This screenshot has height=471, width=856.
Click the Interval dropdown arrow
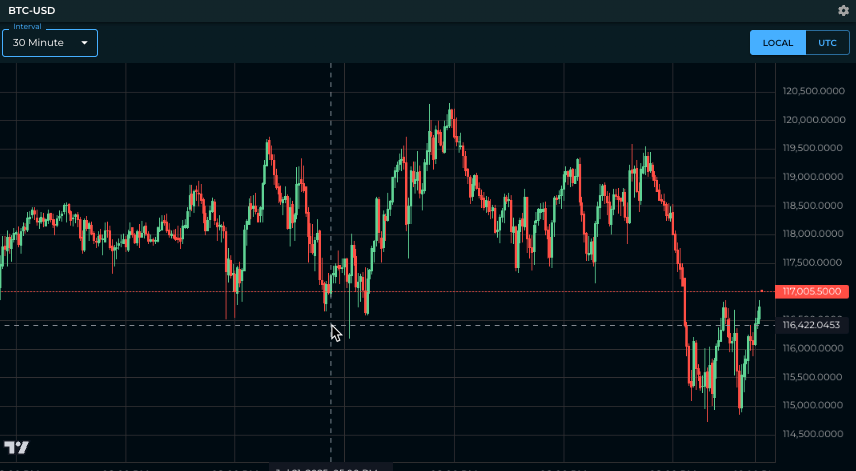(x=85, y=43)
